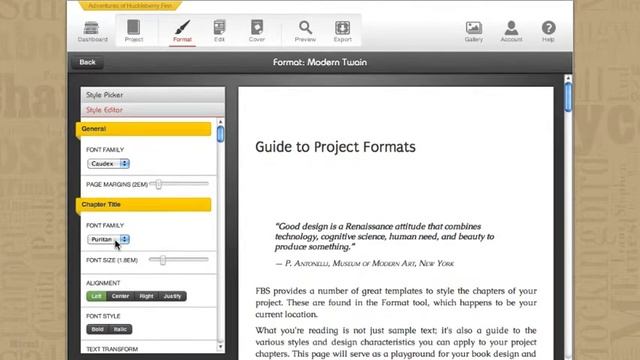Click the Adventures of Huckleberry Finn project tab
The image size is (640, 360).
(130, 5)
